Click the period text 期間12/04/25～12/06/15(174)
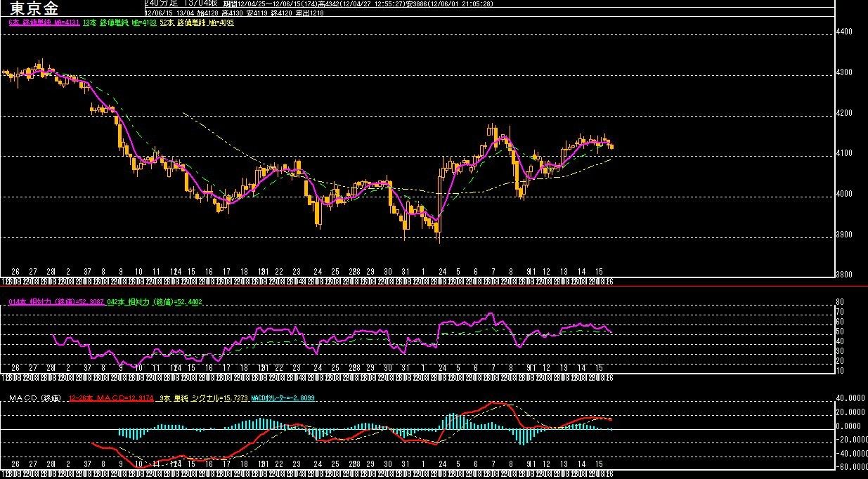868x479 pixels. pos(270,4)
